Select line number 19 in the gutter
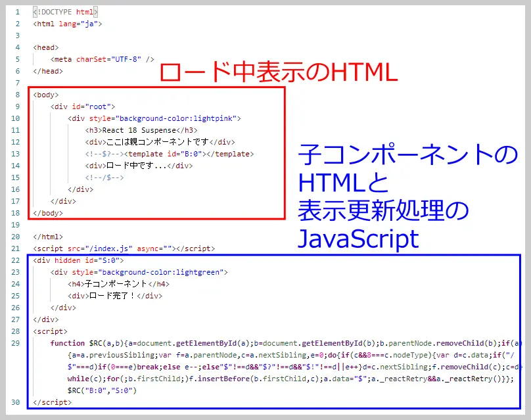 (16, 225)
